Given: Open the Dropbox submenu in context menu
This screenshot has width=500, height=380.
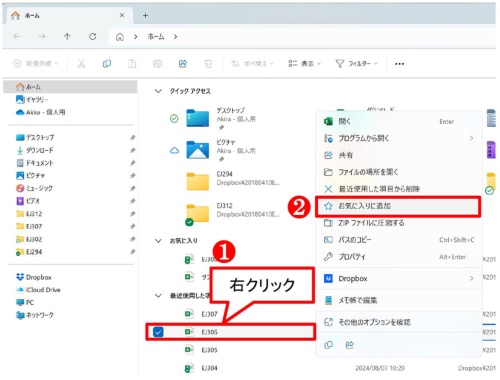Looking at the screenshot, I should [x=399, y=278].
